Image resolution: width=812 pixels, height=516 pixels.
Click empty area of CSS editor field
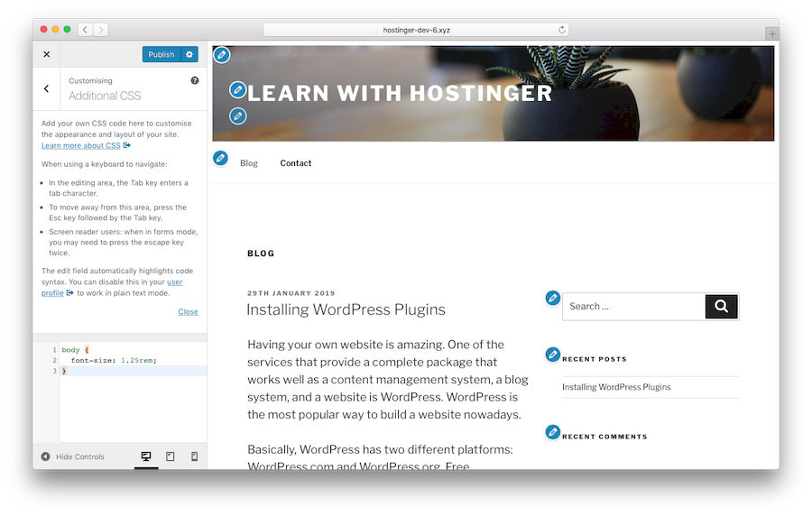point(133,409)
